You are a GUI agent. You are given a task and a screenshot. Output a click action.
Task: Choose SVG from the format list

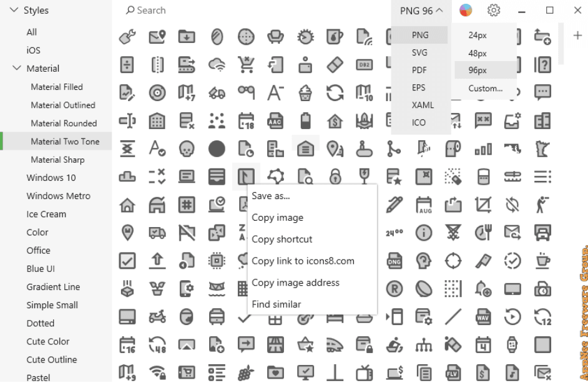pyautogui.click(x=419, y=53)
